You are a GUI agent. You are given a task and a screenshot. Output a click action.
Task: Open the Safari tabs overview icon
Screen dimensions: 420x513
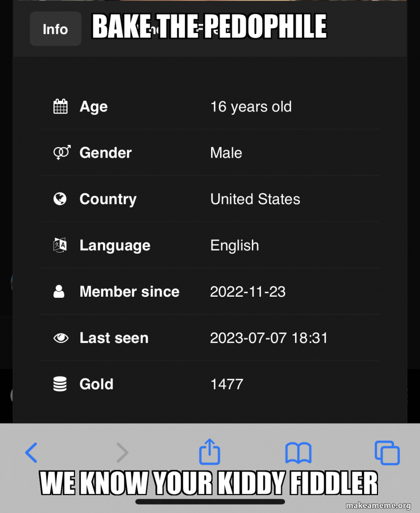[x=387, y=453]
